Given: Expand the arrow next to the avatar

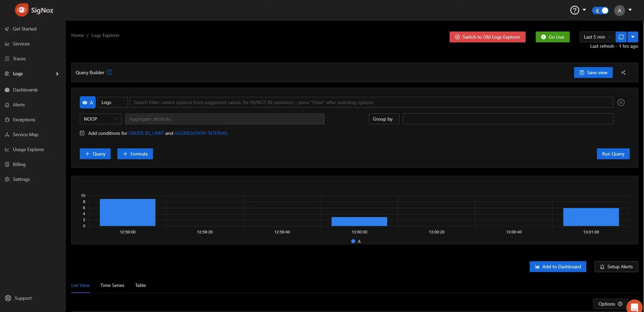Looking at the screenshot, I should click(630, 10).
